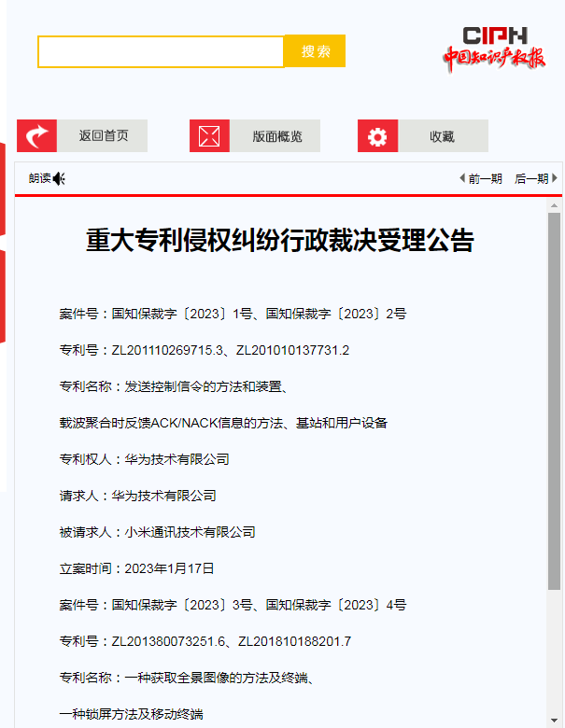Click the line 请求人：华为技术有限公司
This screenshot has width=565, height=728.
tap(137, 496)
